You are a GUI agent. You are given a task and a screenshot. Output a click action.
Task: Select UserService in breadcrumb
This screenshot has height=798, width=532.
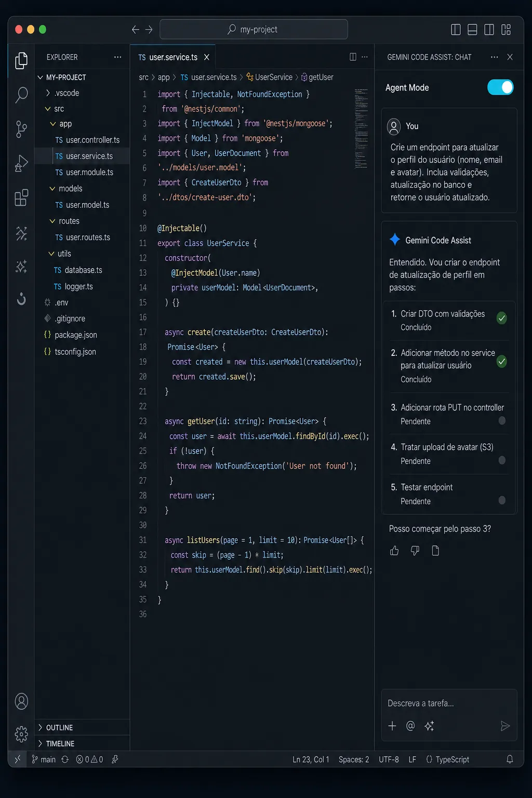[270, 77]
